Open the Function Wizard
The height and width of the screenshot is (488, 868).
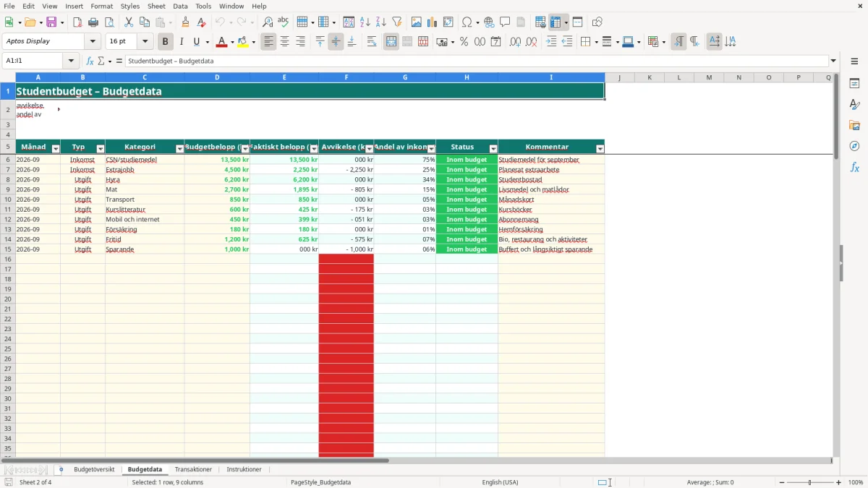90,61
